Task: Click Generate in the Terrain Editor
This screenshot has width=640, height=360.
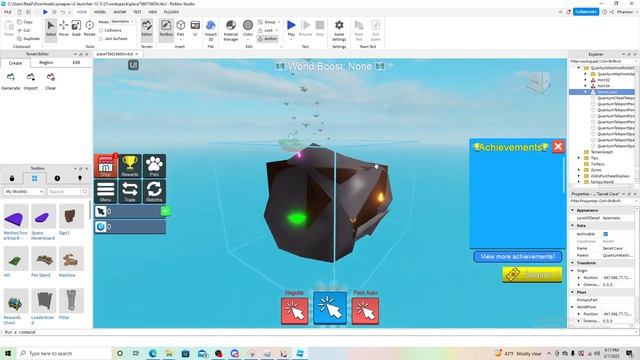Action: (11, 82)
